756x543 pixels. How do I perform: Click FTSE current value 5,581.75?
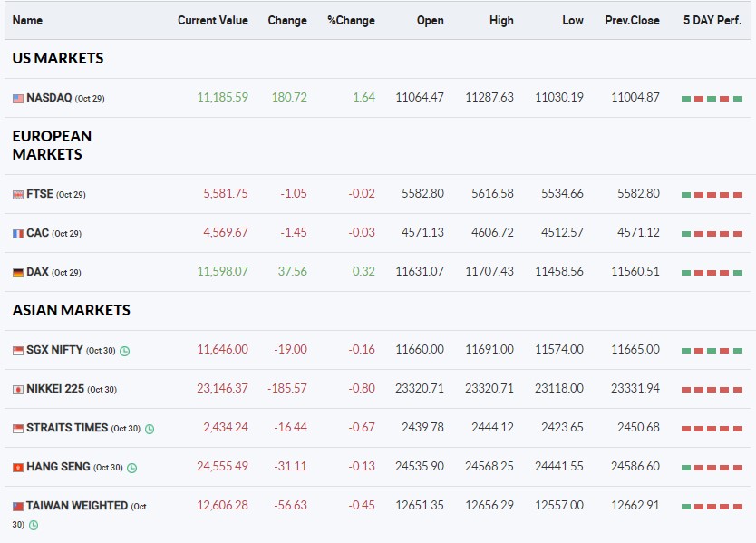226,193
